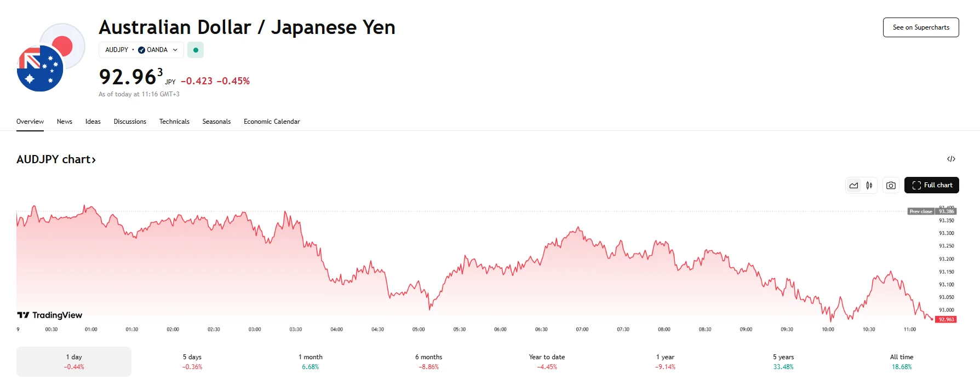This screenshot has width=980, height=385.
Task: Switch to the News tab
Action: [x=65, y=122]
